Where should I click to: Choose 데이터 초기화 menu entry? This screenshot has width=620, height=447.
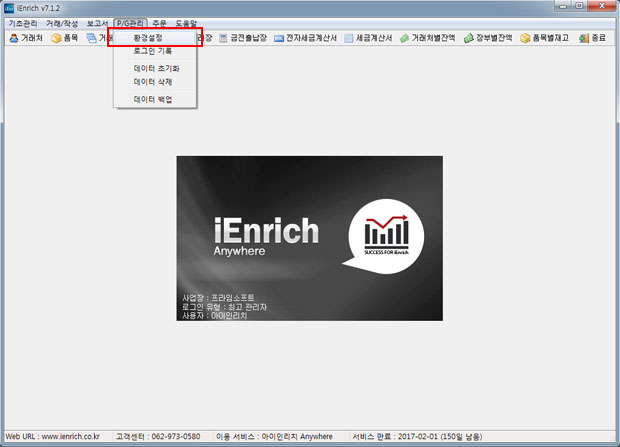point(155,68)
